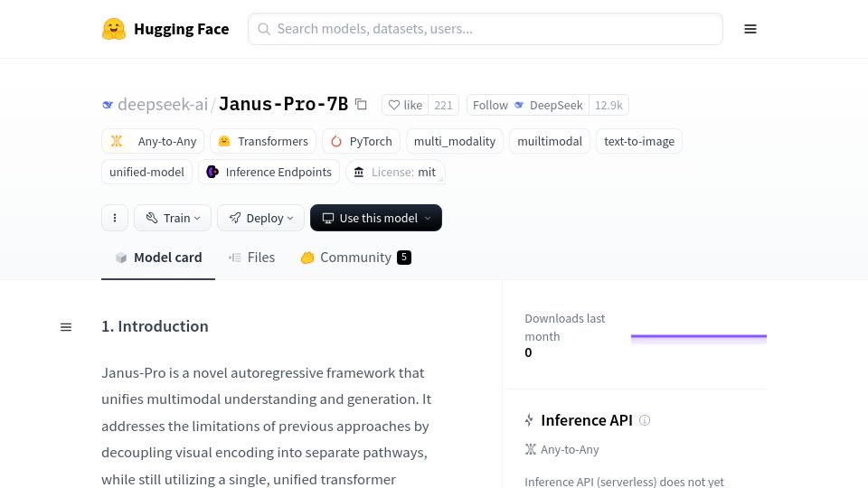Click the License: mit tag
Viewport: 868px width, 488px height.
(395, 172)
